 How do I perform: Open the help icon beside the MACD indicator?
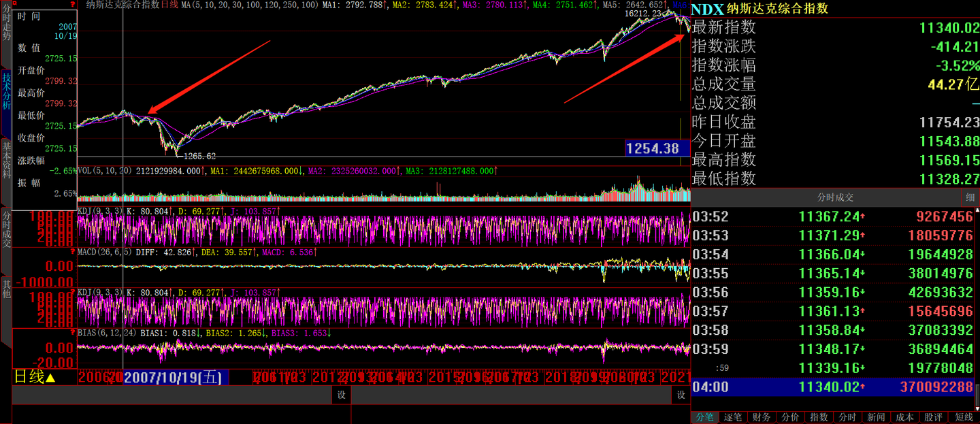pyautogui.click(x=73, y=252)
